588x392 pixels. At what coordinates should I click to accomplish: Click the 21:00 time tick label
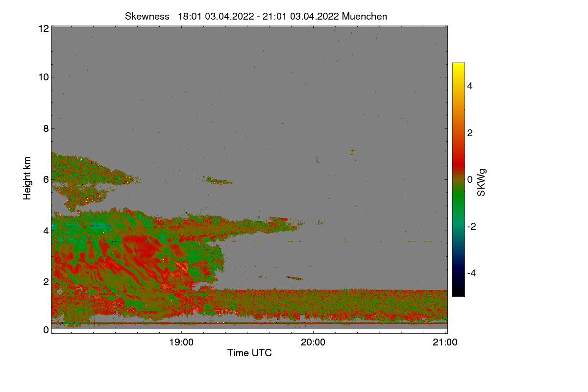445,343
